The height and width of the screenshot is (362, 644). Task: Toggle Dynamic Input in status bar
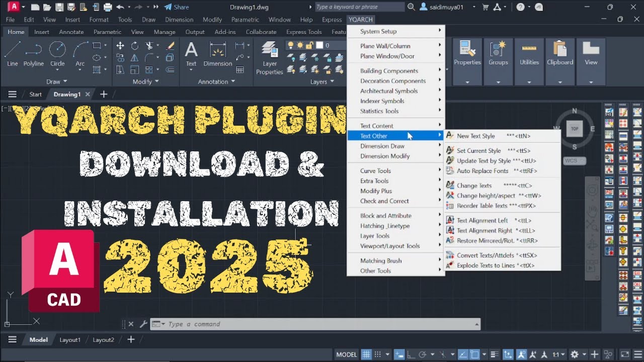(x=399, y=354)
